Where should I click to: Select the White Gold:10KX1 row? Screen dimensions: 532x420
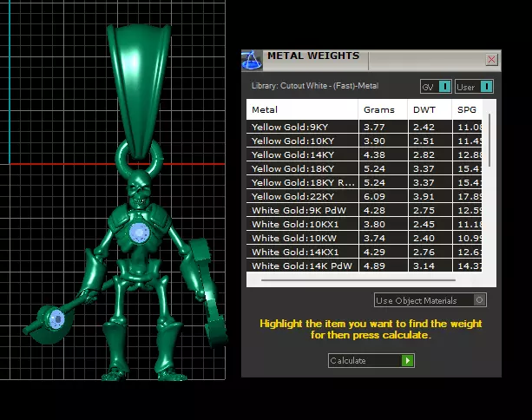tap(364, 224)
